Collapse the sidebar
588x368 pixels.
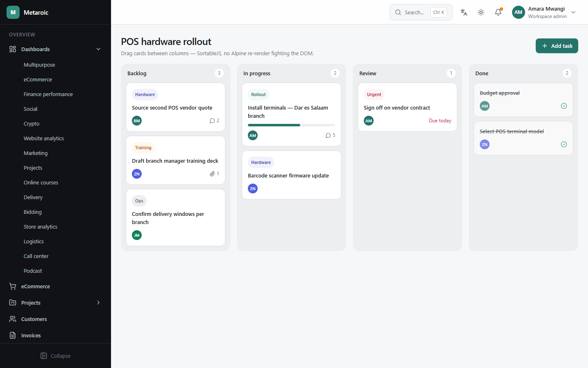(x=56, y=356)
